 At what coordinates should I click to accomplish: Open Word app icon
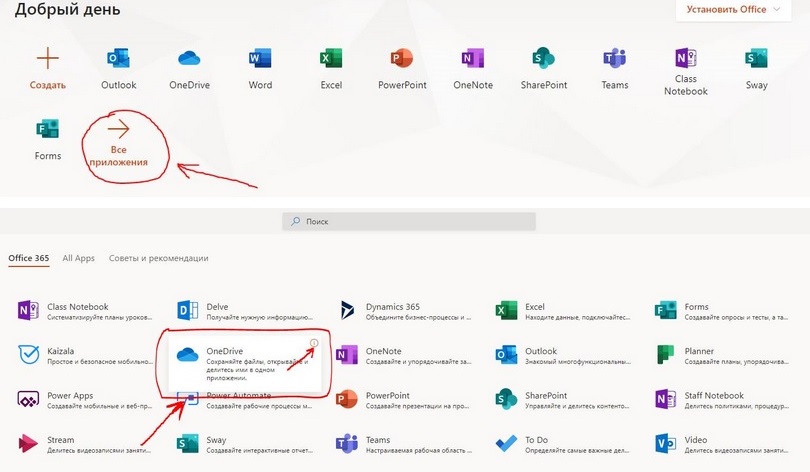coord(260,58)
